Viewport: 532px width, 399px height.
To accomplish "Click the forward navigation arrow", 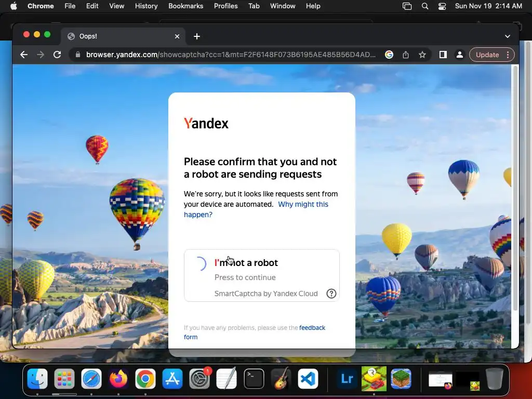I will [x=41, y=55].
